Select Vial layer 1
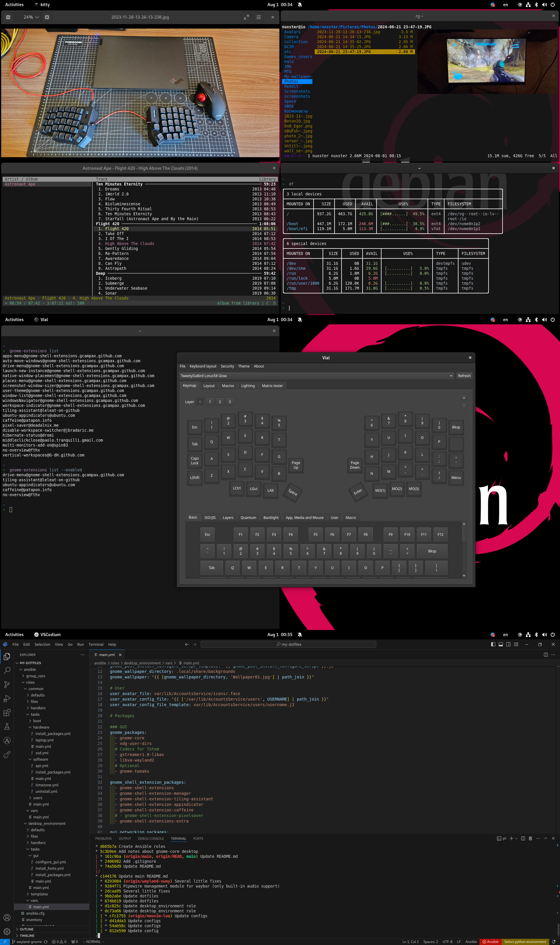The height and width of the screenshot is (945, 560). [210, 402]
